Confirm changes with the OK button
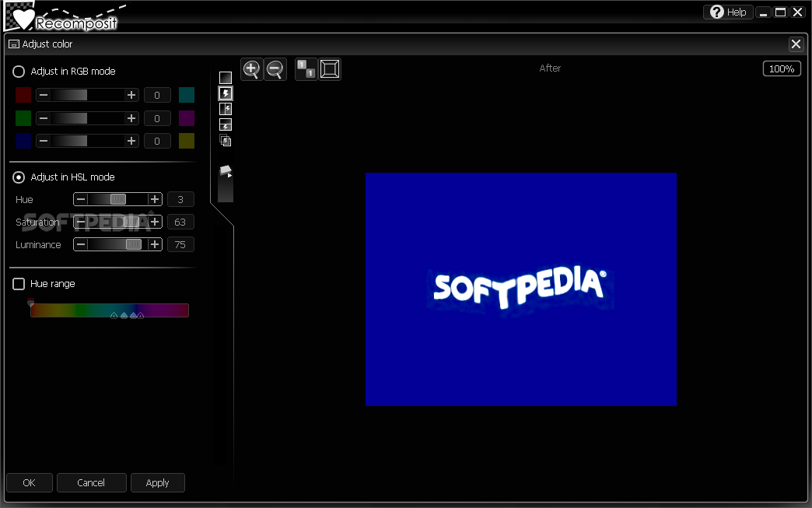812x508 pixels. 29,482
